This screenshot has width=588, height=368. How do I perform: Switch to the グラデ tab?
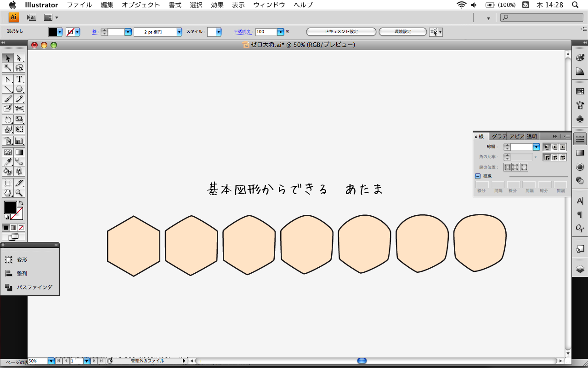(498, 136)
